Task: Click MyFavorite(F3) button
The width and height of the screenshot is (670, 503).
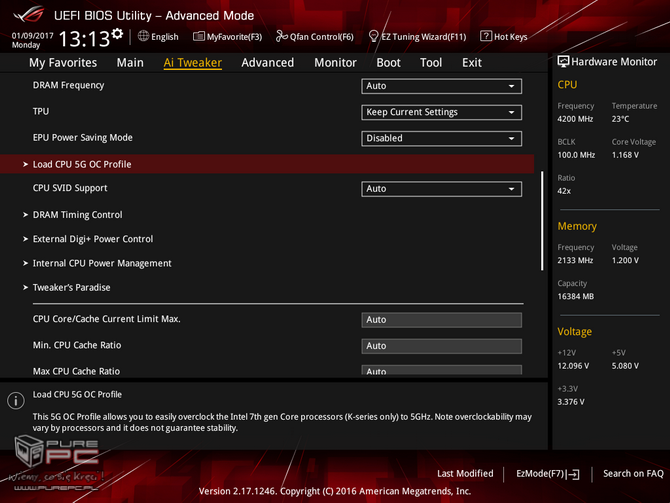Action: [227, 37]
